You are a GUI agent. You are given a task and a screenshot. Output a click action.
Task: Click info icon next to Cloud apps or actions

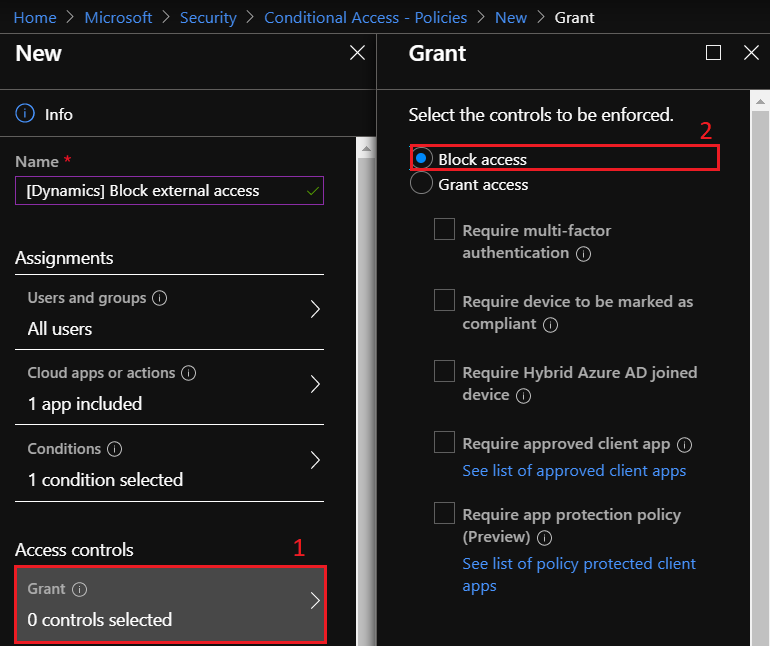189,373
